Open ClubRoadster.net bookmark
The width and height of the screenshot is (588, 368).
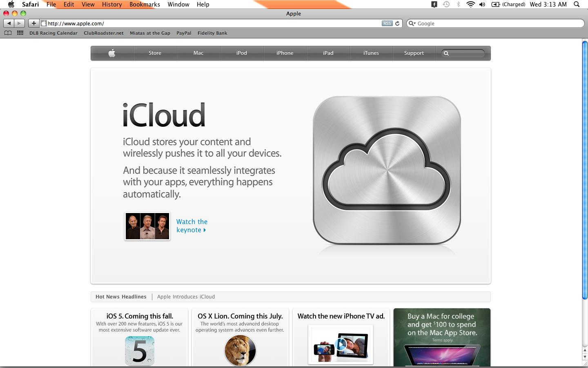click(x=104, y=33)
